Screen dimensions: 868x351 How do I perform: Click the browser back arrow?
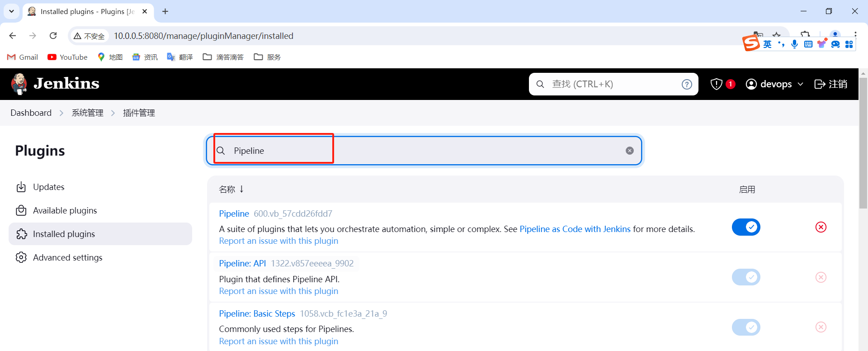[13, 36]
